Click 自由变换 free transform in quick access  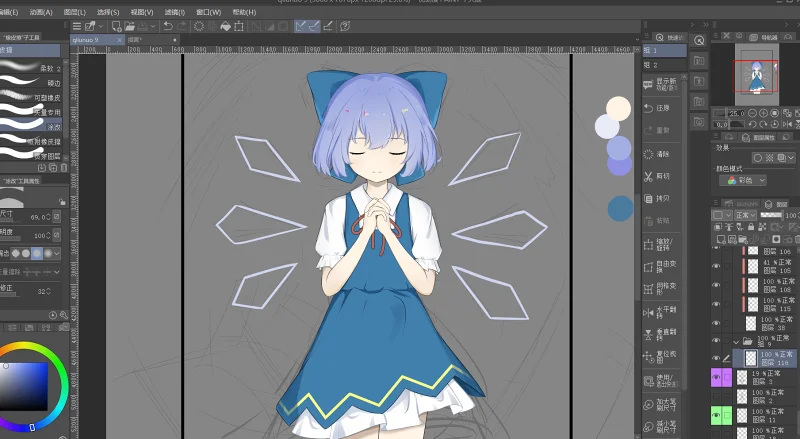661,266
